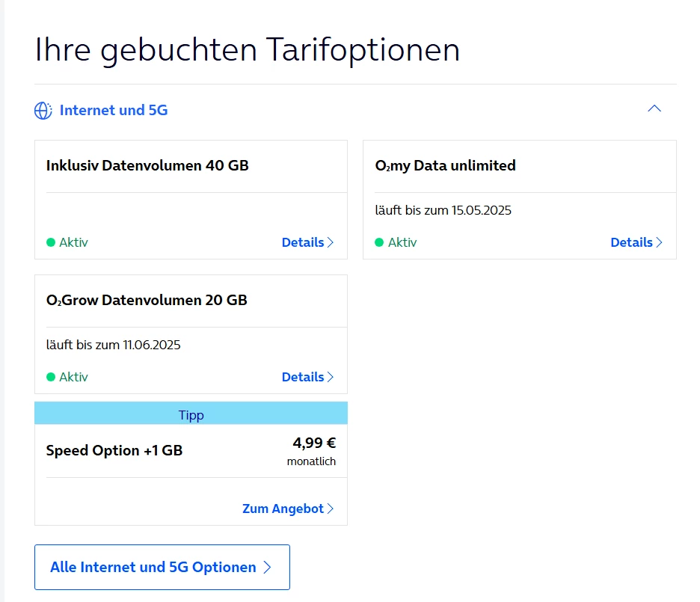The height and width of the screenshot is (602, 700).
Task: Click arrow icon in Alle Internet und 5G Optionen button
Action: (x=267, y=568)
